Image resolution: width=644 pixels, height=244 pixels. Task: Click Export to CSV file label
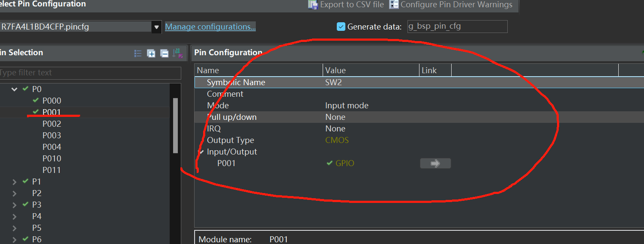click(352, 5)
